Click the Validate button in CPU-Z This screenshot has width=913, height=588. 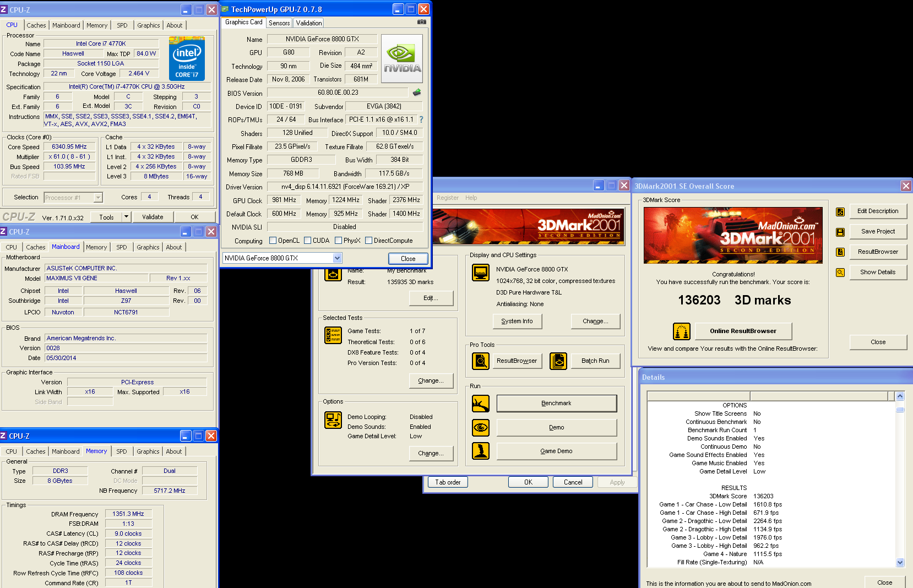(153, 217)
